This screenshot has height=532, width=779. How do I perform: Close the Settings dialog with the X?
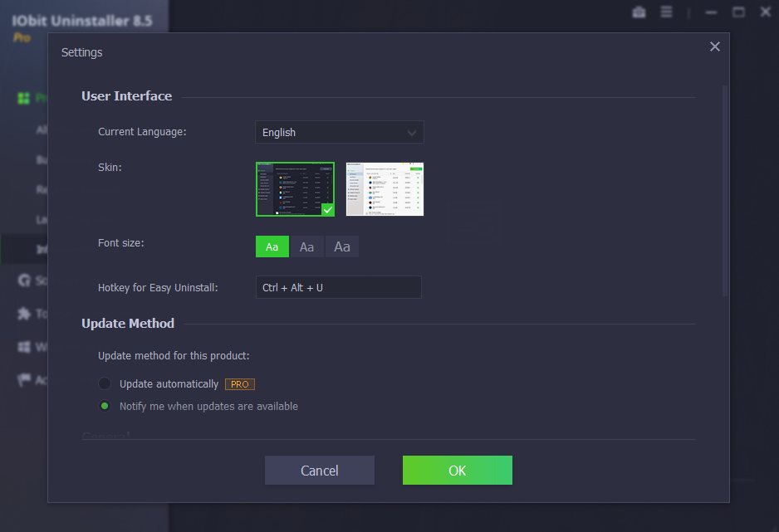click(x=714, y=46)
